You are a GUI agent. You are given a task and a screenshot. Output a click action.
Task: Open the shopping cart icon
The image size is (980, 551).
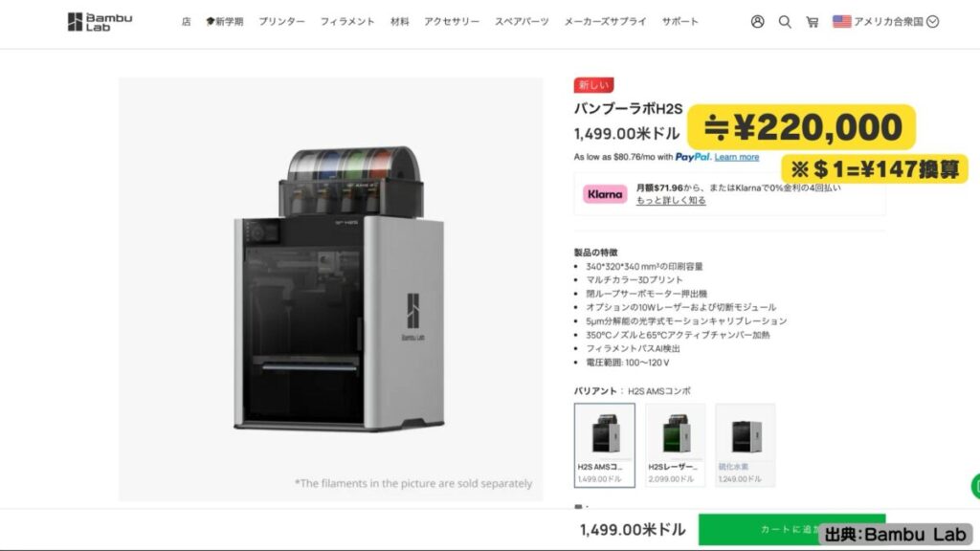tap(812, 23)
